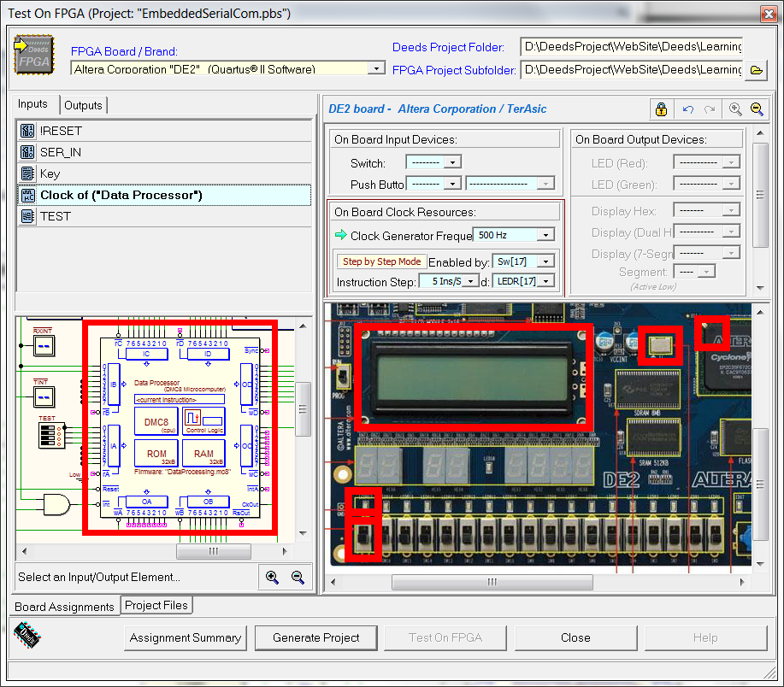Open the Display (7-Segment) dropdown
The width and height of the screenshot is (784, 687).
(732, 253)
